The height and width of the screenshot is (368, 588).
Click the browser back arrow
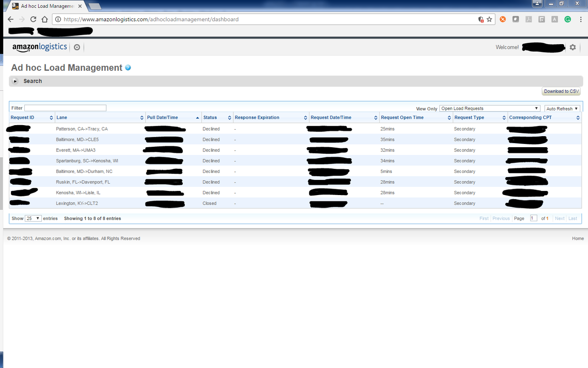click(x=11, y=19)
